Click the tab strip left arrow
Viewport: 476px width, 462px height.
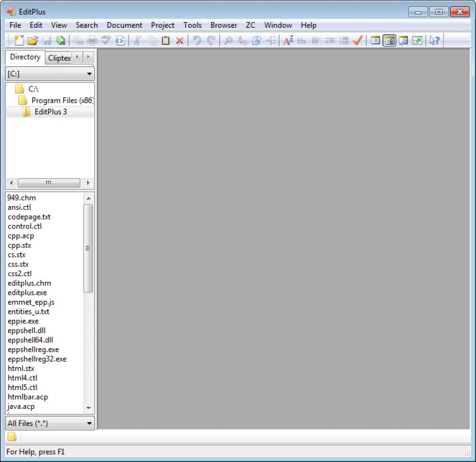tap(77, 57)
